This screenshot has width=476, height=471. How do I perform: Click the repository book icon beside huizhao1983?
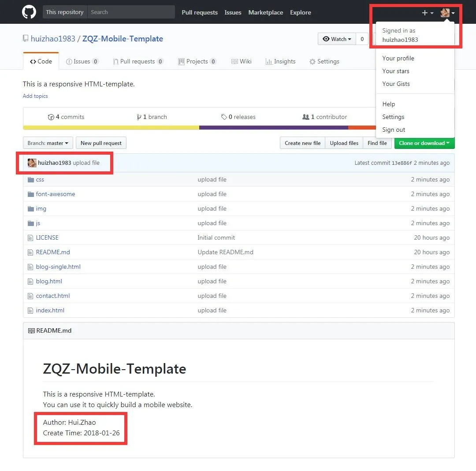point(26,38)
